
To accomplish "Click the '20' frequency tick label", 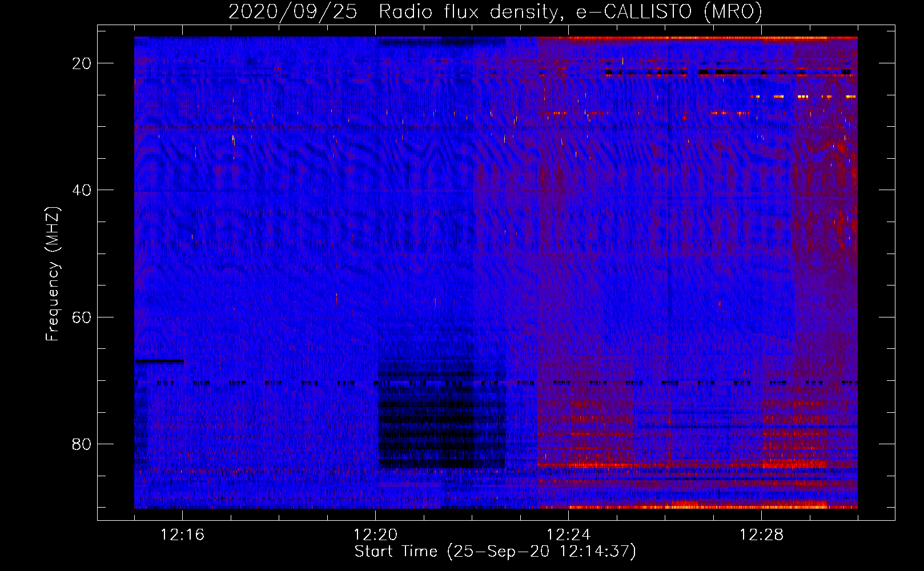I will [82, 63].
